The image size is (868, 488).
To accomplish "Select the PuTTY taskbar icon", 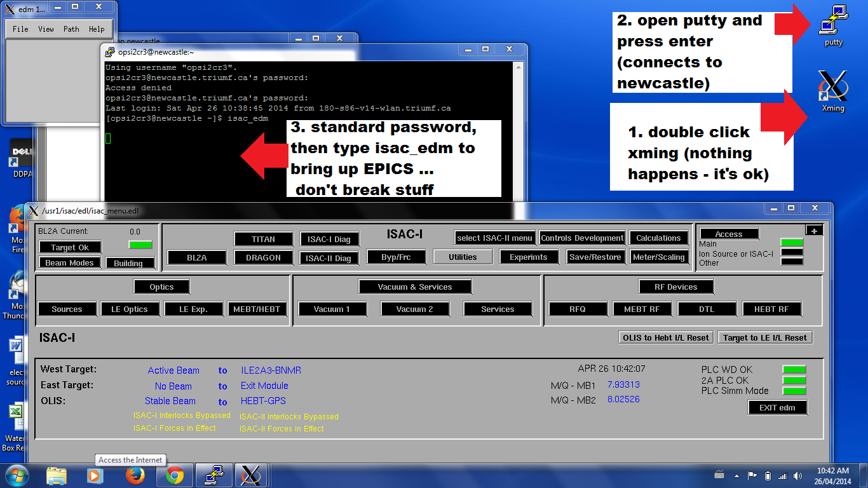I will pos(214,475).
